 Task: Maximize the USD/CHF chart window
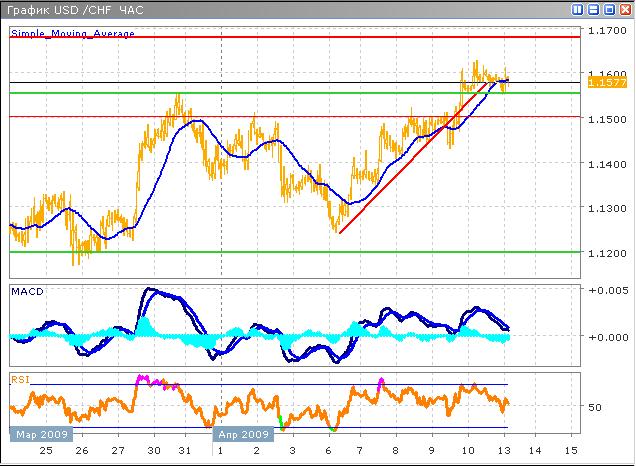609,9
